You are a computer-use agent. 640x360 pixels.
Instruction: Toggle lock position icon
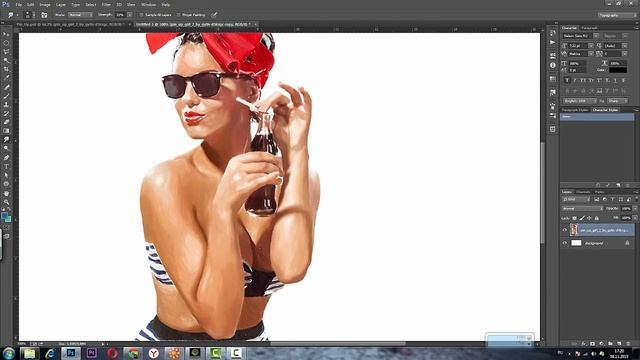click(589, 218)
